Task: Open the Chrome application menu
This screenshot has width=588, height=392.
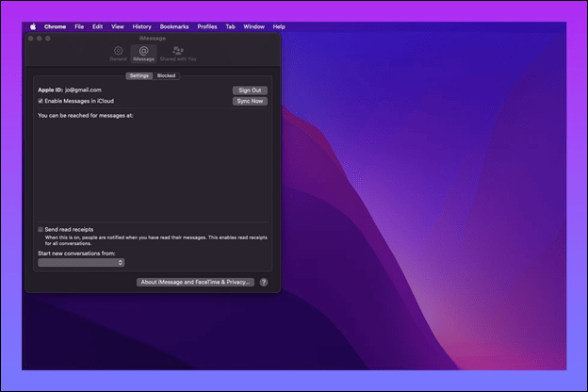Action: coord(55,26)
